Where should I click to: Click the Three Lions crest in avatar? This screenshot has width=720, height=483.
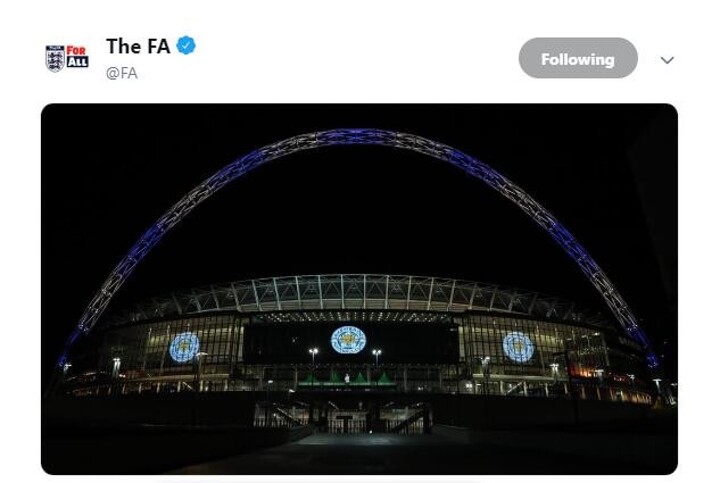tap(55, 58)
